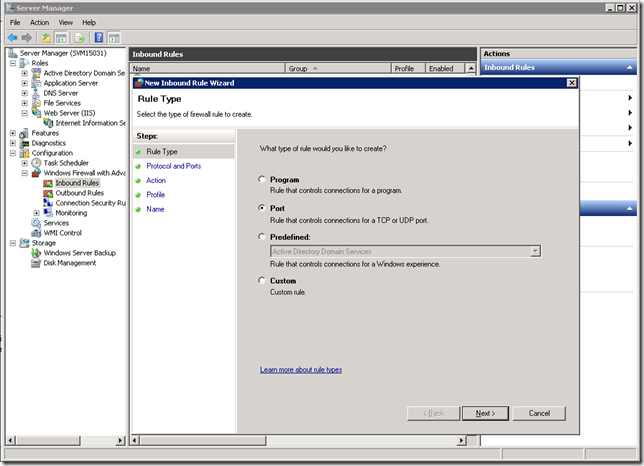Open the Action menu

[x=39, y=23]
